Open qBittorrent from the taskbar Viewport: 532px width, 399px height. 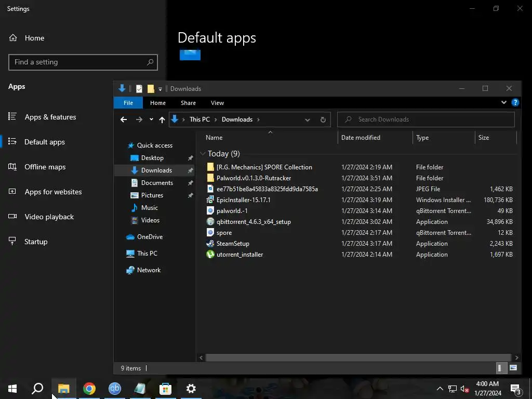pos(115,389)
